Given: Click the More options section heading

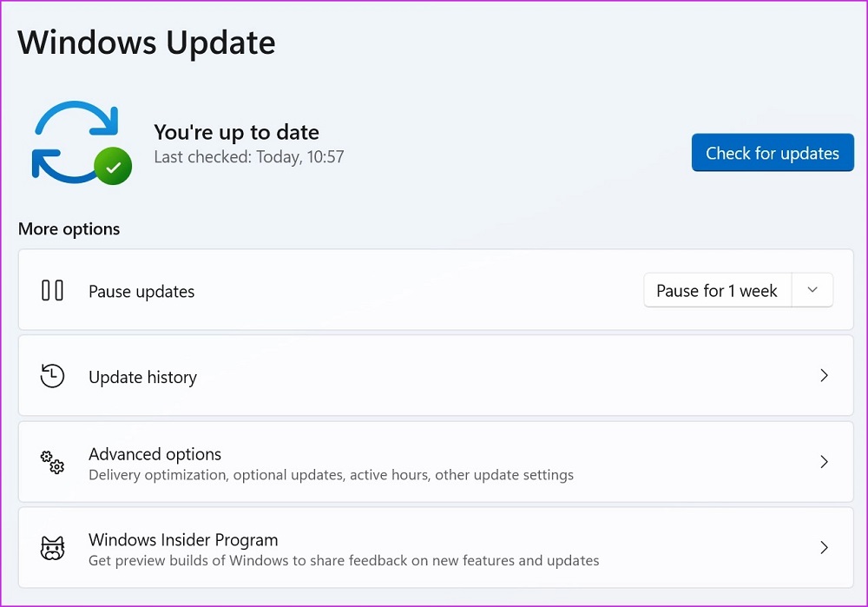Looking at the screenshot, I should [69, 229].
